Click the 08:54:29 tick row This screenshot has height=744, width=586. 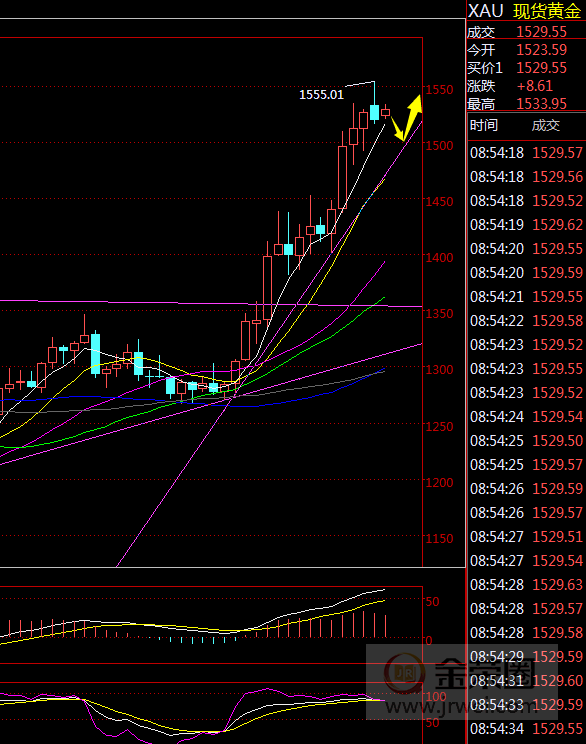tap(526, 657)
